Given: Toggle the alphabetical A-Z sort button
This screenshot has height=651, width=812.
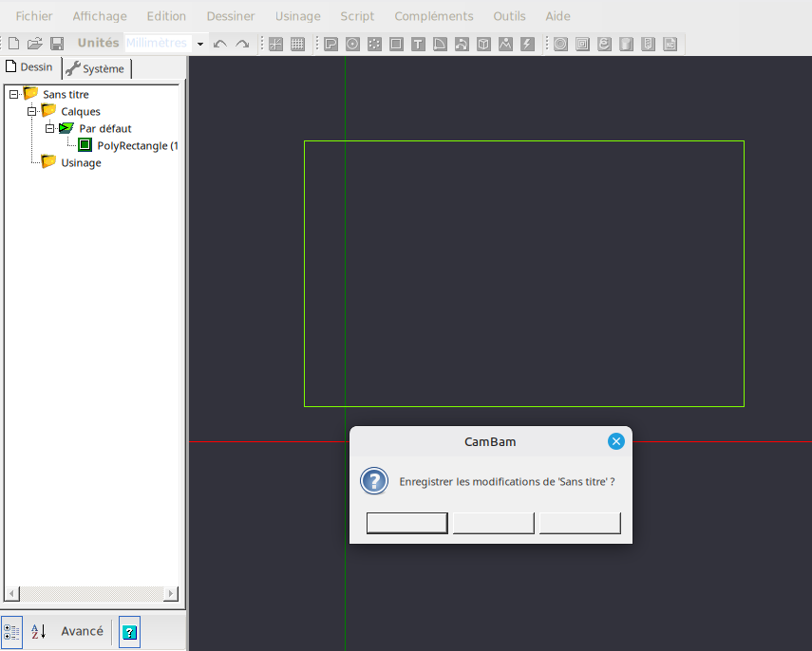Looking at the screenshot, I should click(x=38, y=631).
